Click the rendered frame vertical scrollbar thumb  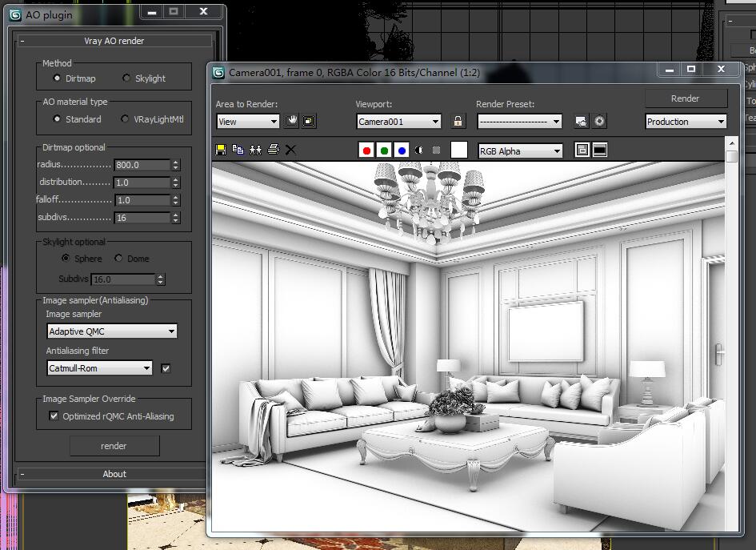point(731,156)
